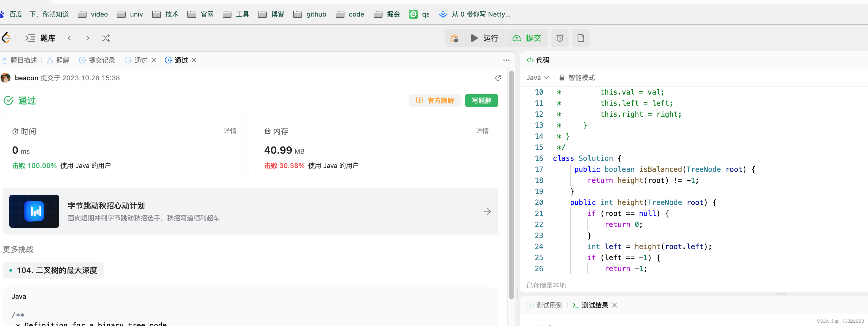Click the green 写题解 button
The height and width of the screenshot is (326, 868).
(x=481, y=100)
